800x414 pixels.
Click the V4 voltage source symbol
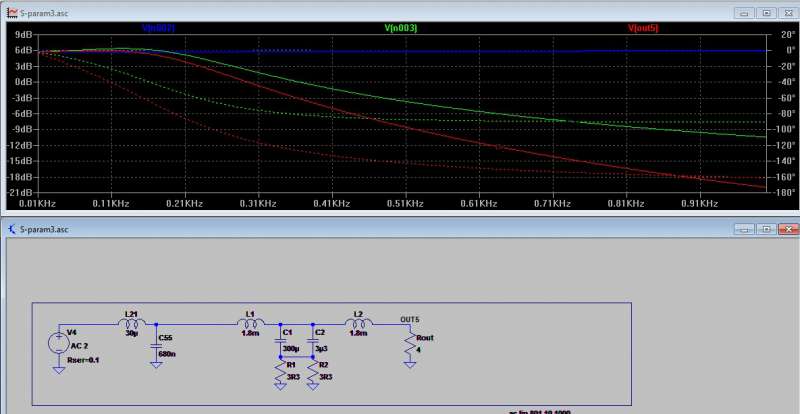point(59,343)
